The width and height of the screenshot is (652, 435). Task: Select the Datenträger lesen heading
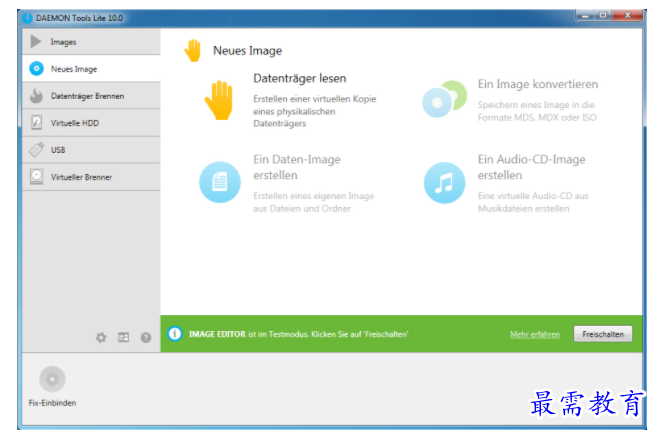(299, 78)
